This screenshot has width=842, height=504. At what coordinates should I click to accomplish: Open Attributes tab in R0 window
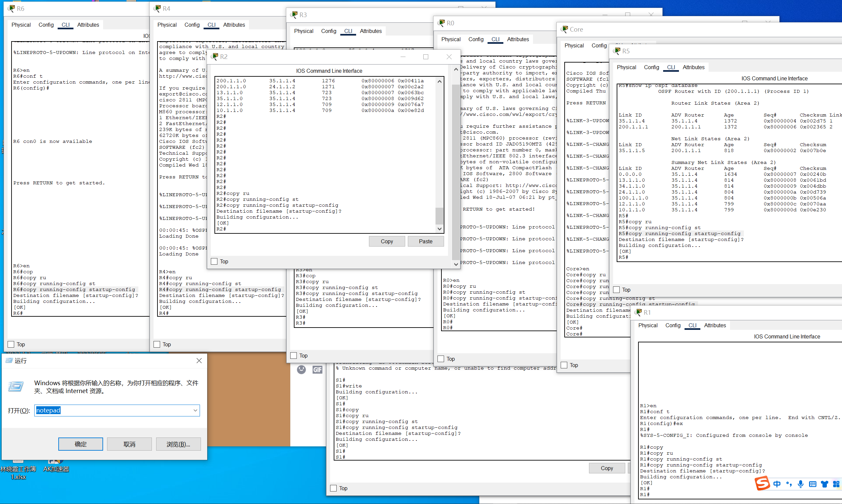coord(518,40)
